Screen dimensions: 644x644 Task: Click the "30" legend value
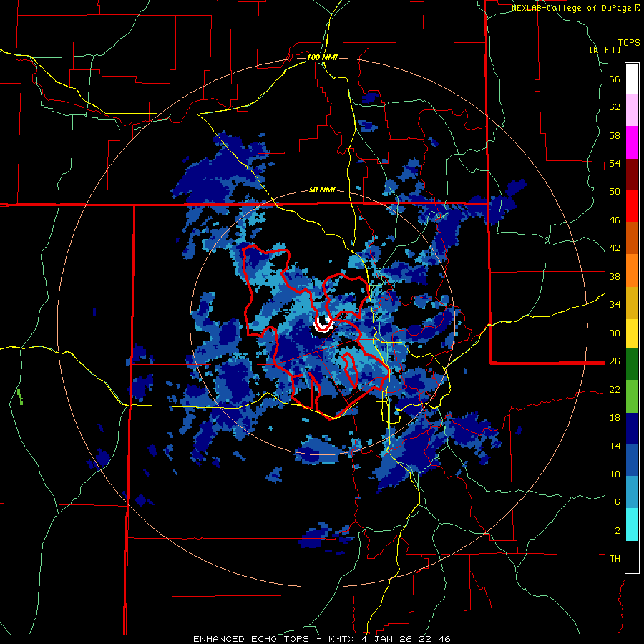(x=615, y=333)
